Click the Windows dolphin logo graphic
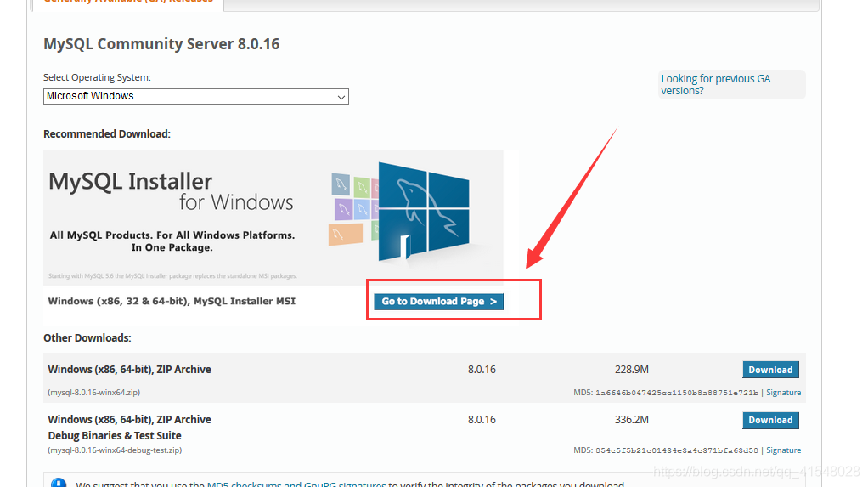 [424, 211]
